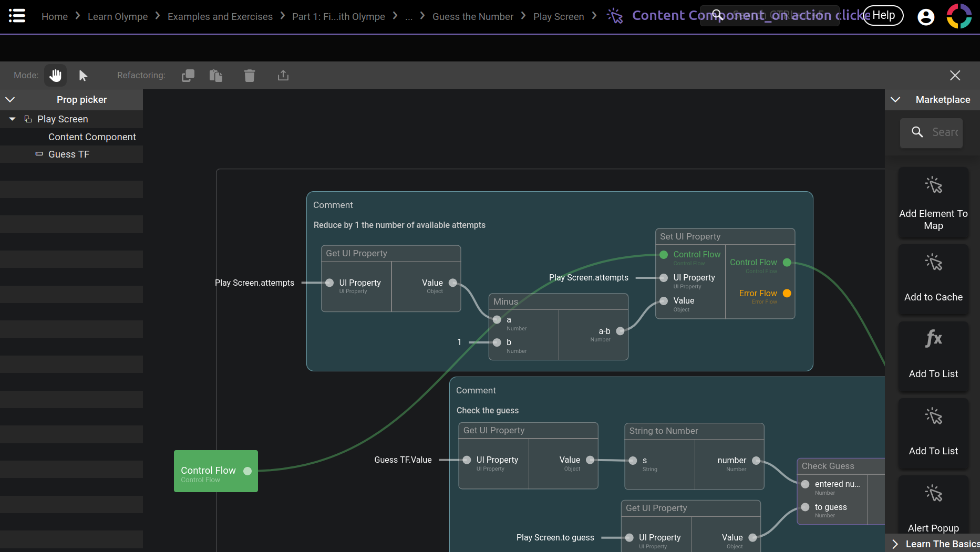Open the user account profile icon
Viewport: 980px width, 552px height.
[926, 17]
